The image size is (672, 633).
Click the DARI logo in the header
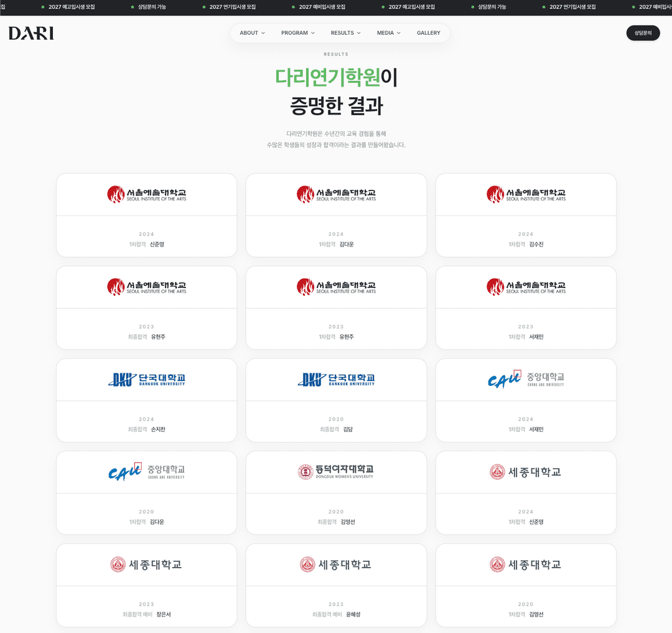pyautogui.click(x=30, y=34)
